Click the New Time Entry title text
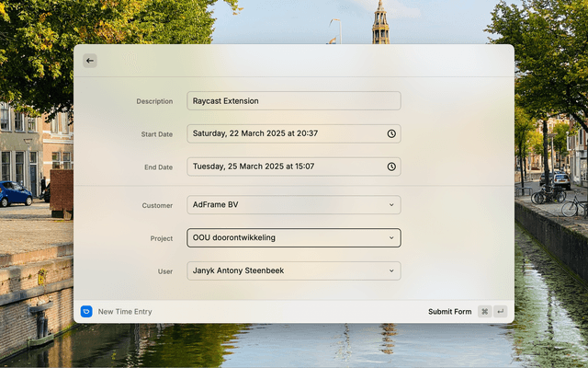 tap(125, 312)
